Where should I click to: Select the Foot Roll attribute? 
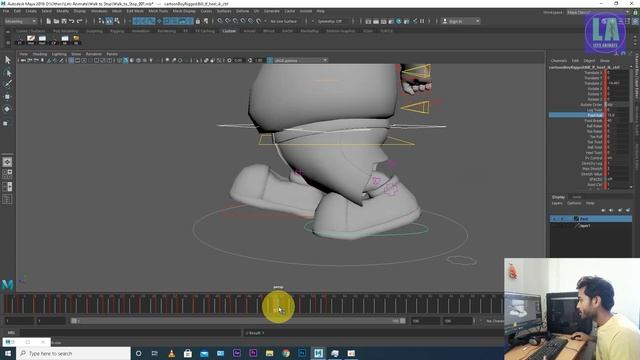coord(576,115)
